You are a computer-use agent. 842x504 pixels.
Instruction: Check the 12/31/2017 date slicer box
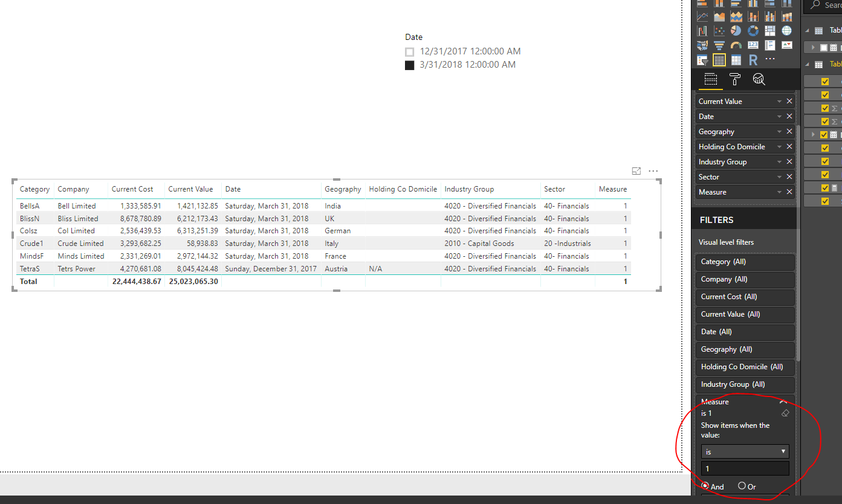[x=410, y=52]
